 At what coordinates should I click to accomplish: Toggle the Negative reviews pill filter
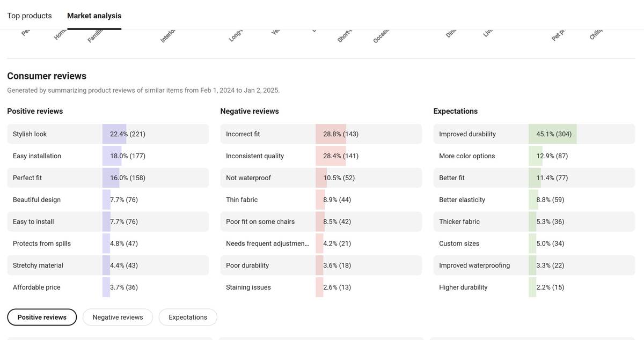pos(118,317)
